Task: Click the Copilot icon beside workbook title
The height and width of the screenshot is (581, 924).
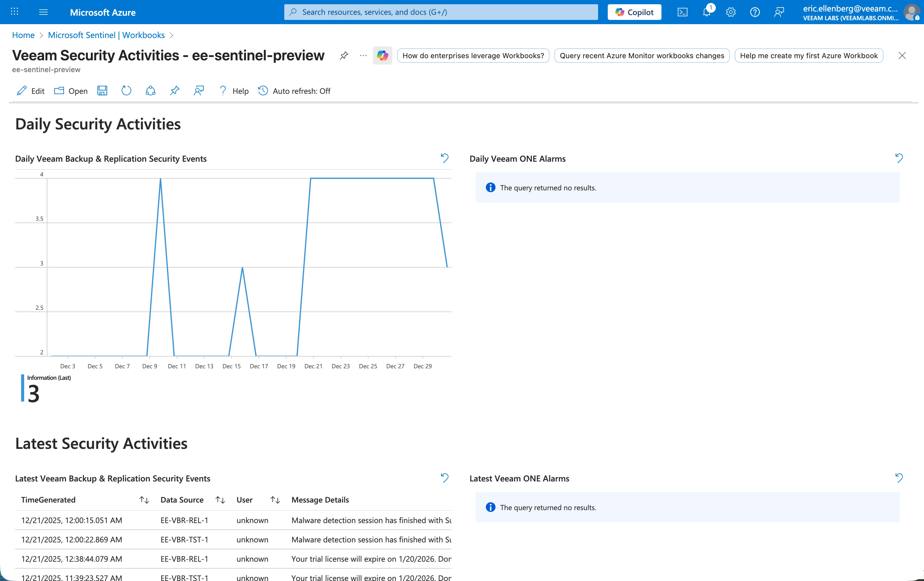Action: pos(382,56)
